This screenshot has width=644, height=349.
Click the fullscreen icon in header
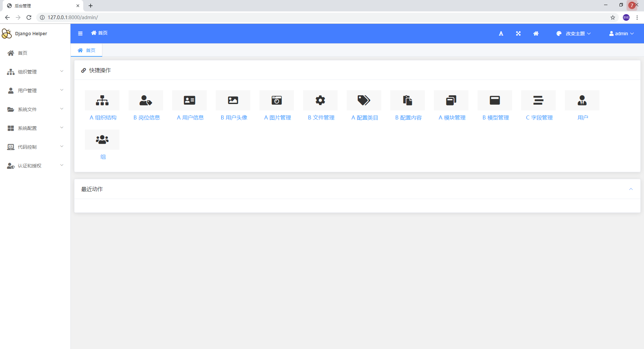tap(518, 34)
